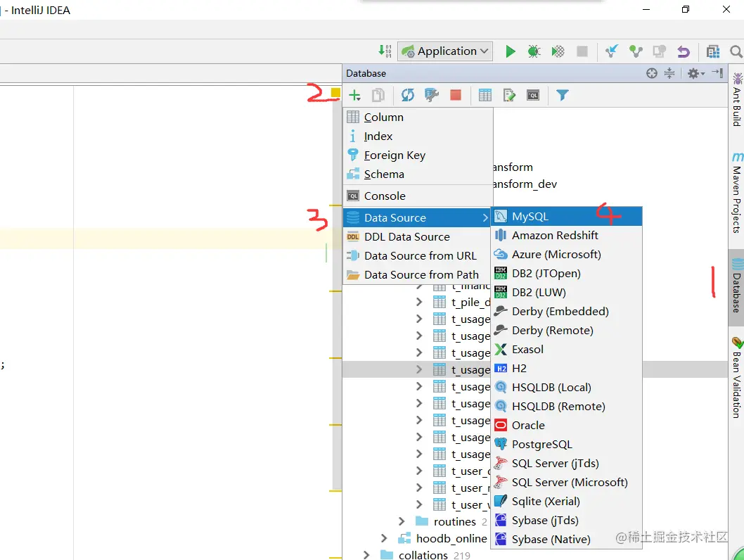Open the QL console toolbar icon

pyautogui.click(x=533, y=96)
